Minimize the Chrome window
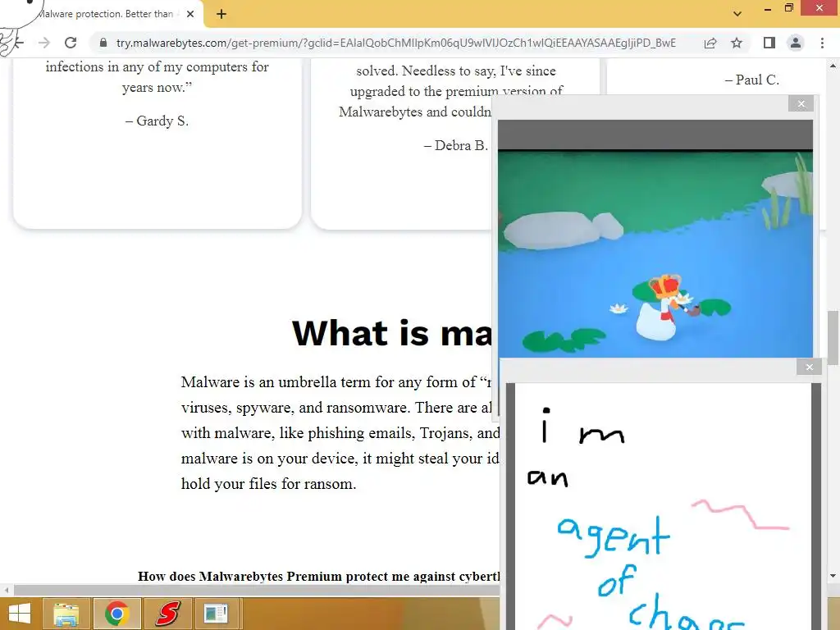 768,9
